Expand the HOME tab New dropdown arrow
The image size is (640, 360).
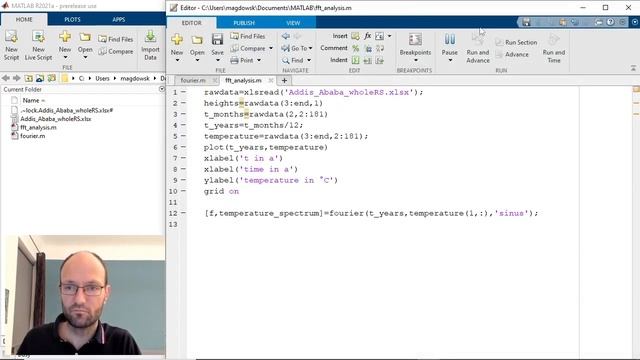65,58
